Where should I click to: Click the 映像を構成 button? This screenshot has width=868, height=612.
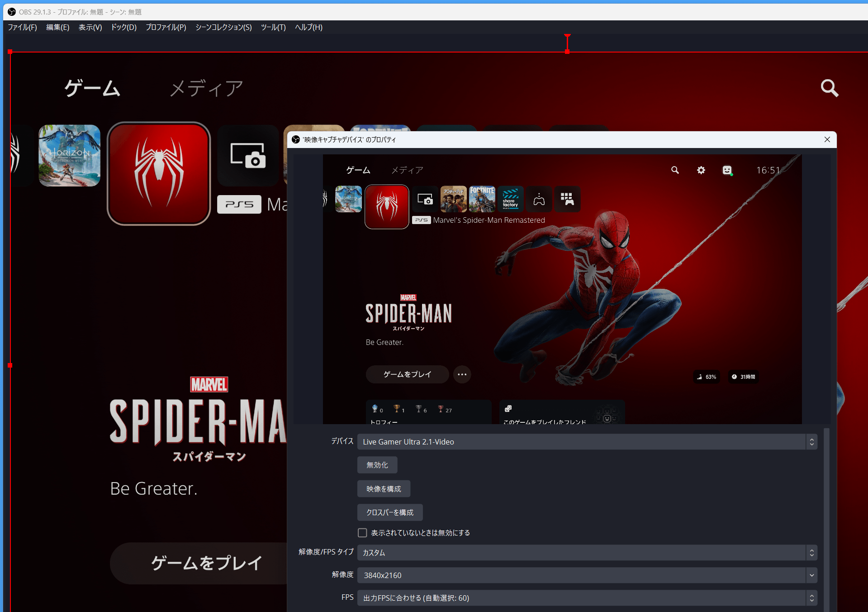coord(384,489)
